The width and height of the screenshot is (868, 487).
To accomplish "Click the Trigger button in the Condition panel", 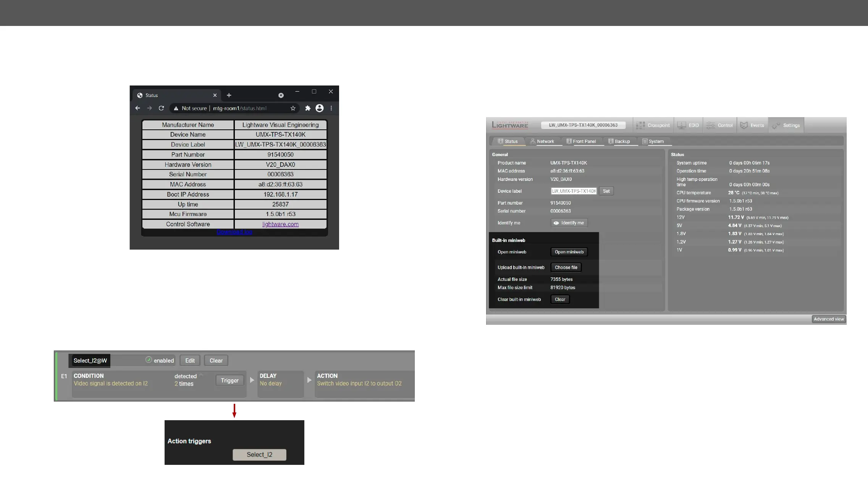I will [x=230, y=381].
